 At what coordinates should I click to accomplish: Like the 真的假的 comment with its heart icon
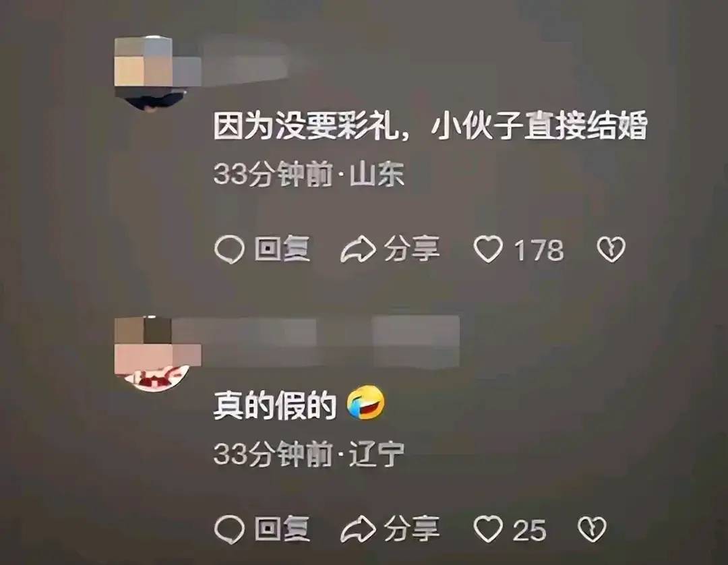click(488, 529)
